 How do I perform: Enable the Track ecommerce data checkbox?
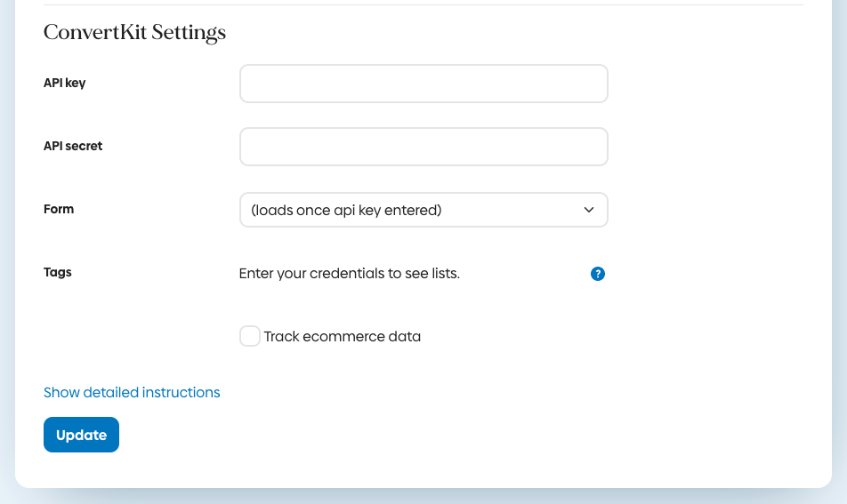point(250,336)
